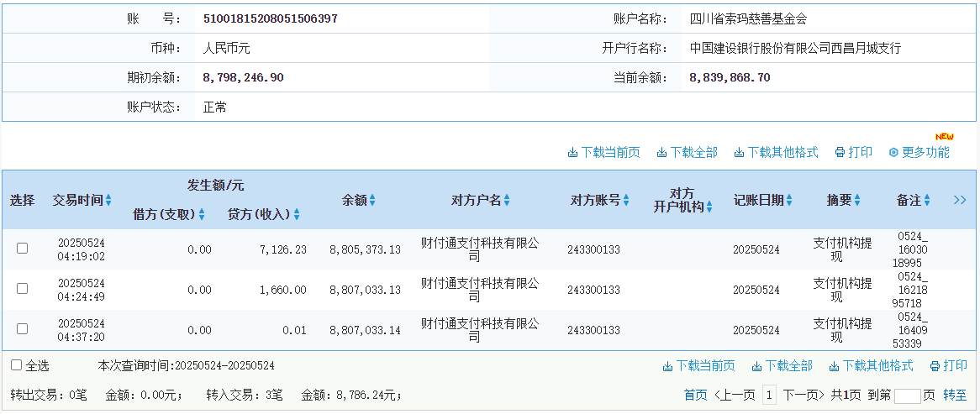Click 中国建设银行股份有限公司西昌月城支行 text
980x414 pixels.
(796, 48)
